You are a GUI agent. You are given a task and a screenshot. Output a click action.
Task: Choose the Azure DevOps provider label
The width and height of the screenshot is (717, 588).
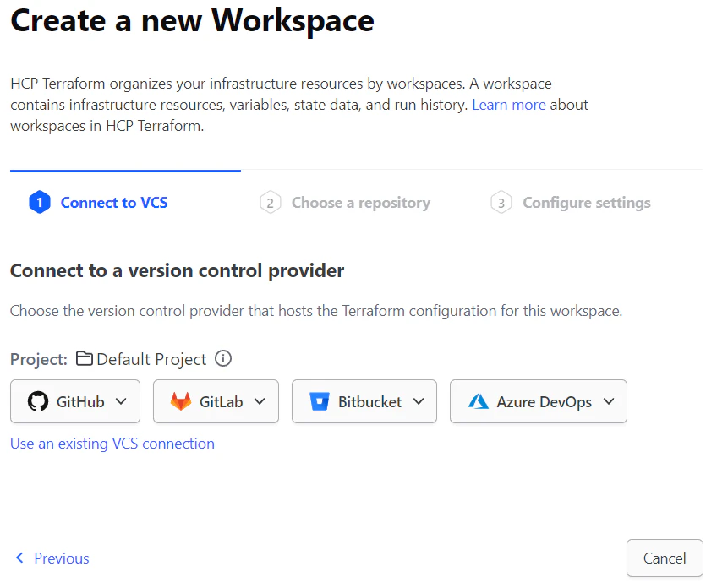point(545,402)
